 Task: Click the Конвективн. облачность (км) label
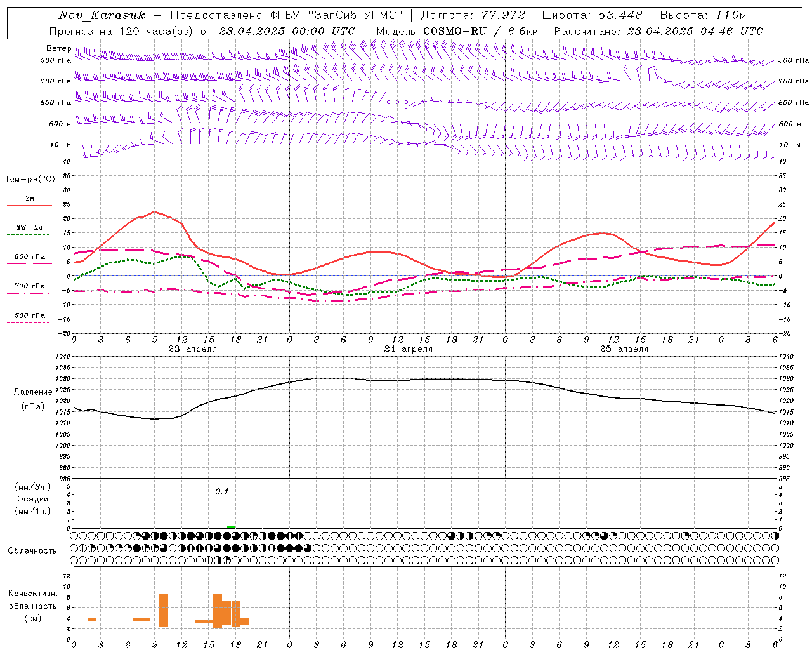(33, 606)
